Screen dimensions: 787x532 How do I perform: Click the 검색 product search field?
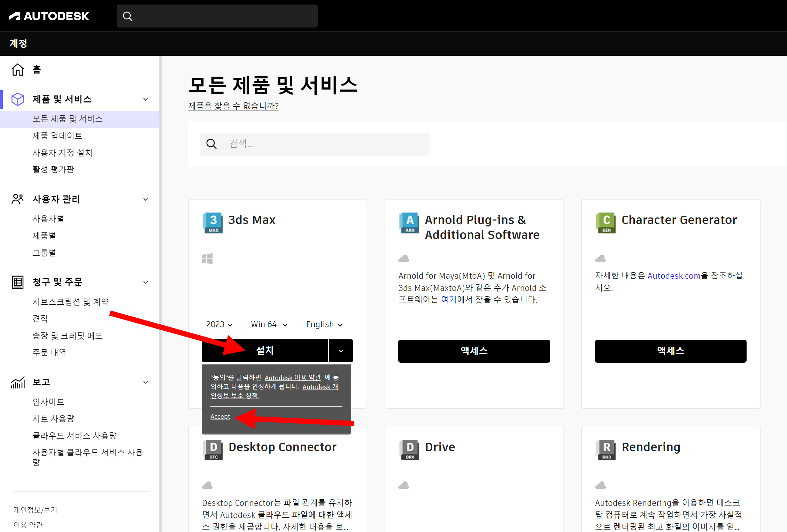321,144
